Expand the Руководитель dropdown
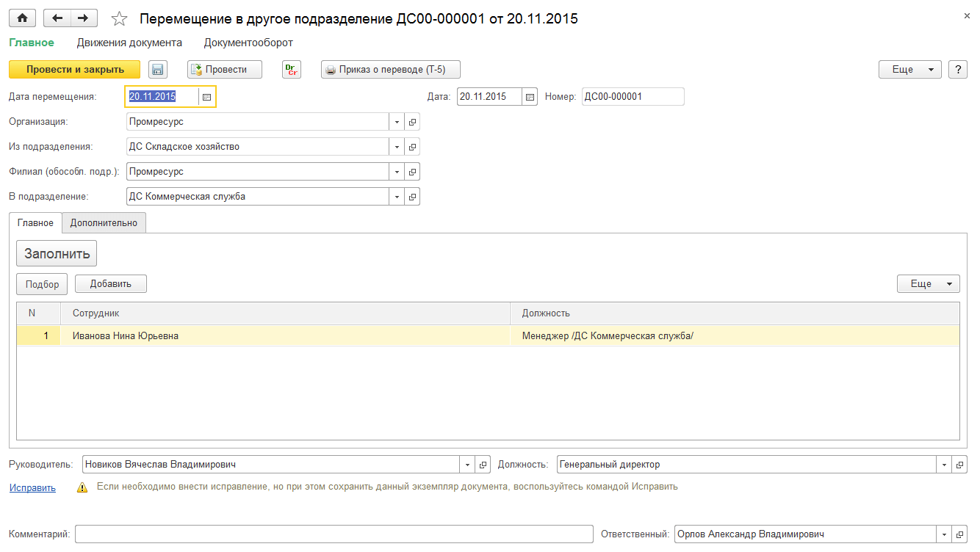The height and width of the screenshot is (552, 980). click(x=467, y=465)
